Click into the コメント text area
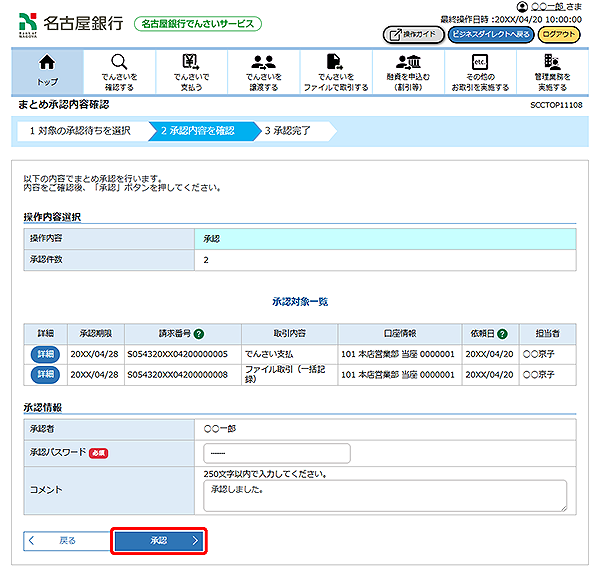 pos(384,494)
